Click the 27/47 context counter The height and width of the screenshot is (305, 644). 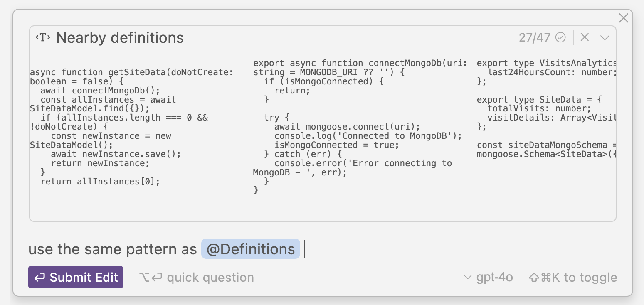(534, 38)
